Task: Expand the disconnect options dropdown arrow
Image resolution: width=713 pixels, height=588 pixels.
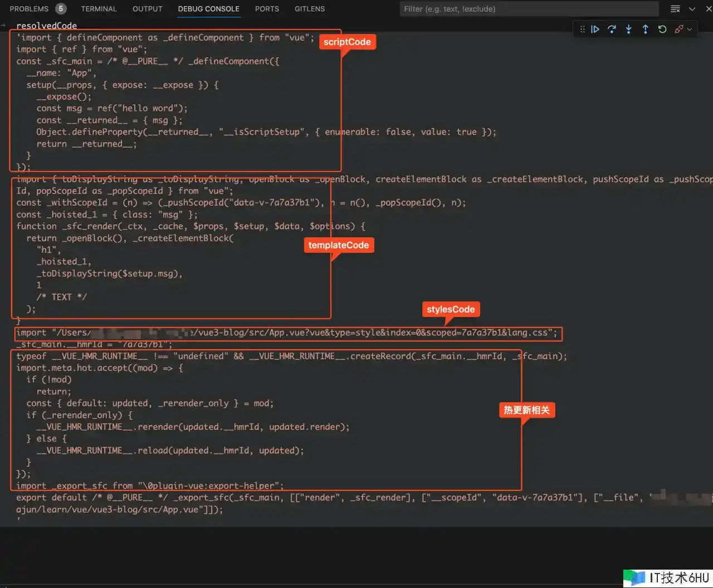Action: coord(690,30)
